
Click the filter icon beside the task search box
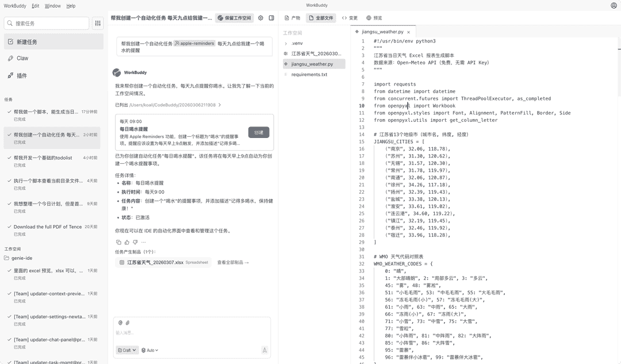click(x=98, y=23)
